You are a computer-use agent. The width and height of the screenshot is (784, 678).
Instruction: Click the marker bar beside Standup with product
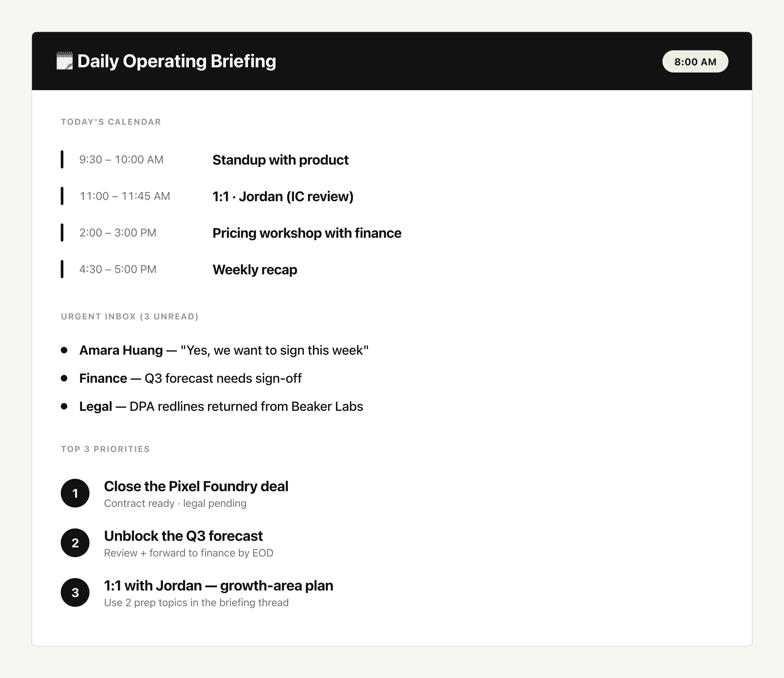coord(62,159)
